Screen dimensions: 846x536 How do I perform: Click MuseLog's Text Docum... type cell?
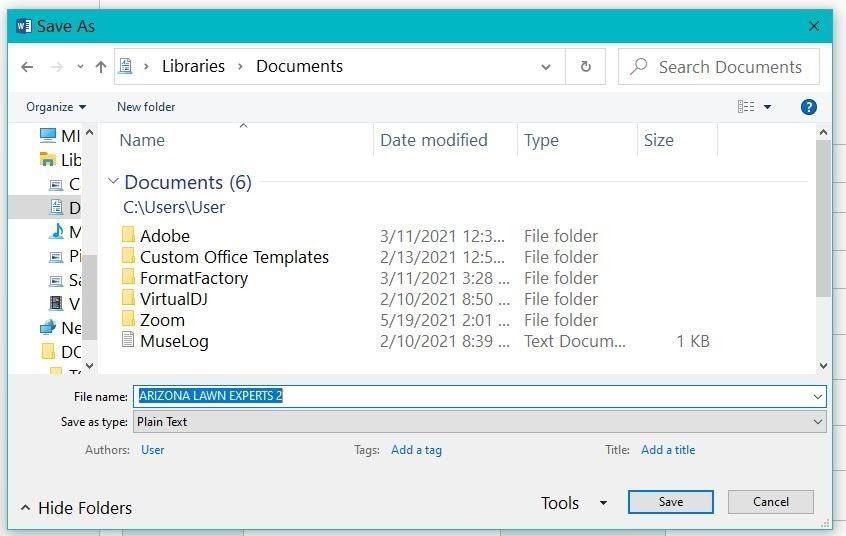click(x=575, y=341)
